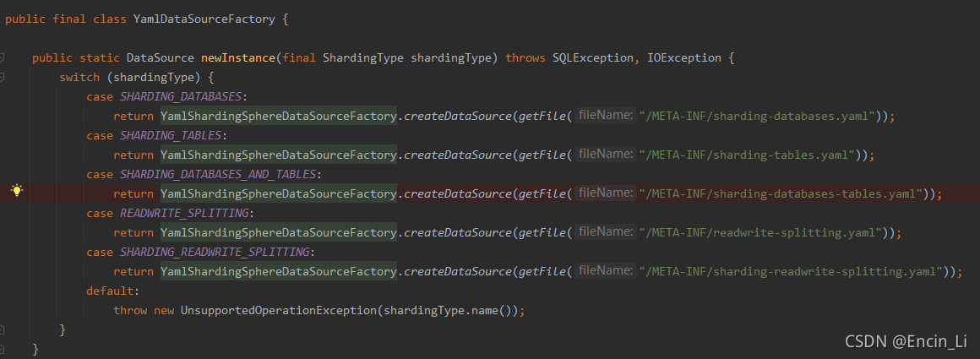Click ShardingType in the method parameters
Viewport: 980px width, 359px height.
[363, 58]
